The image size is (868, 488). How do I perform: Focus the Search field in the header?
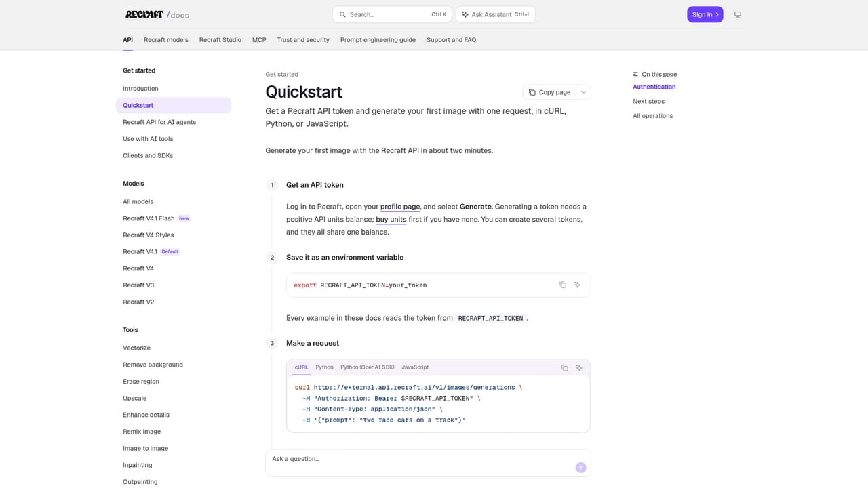click(x=392, y=14)
